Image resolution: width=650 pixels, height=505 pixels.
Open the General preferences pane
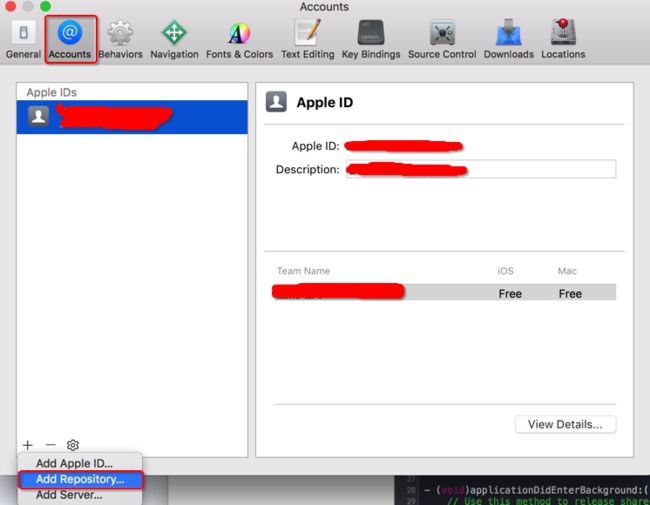(x=23, y=40)
